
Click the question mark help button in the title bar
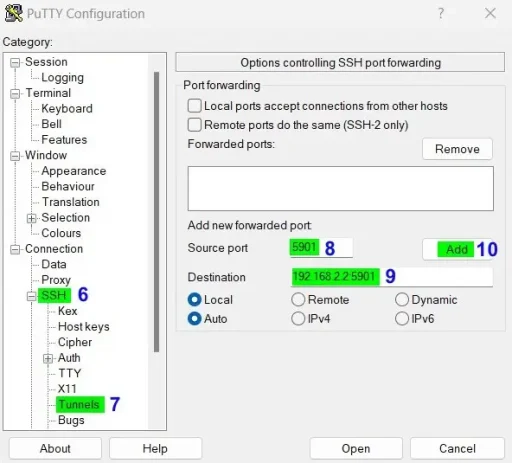[441, 13]
